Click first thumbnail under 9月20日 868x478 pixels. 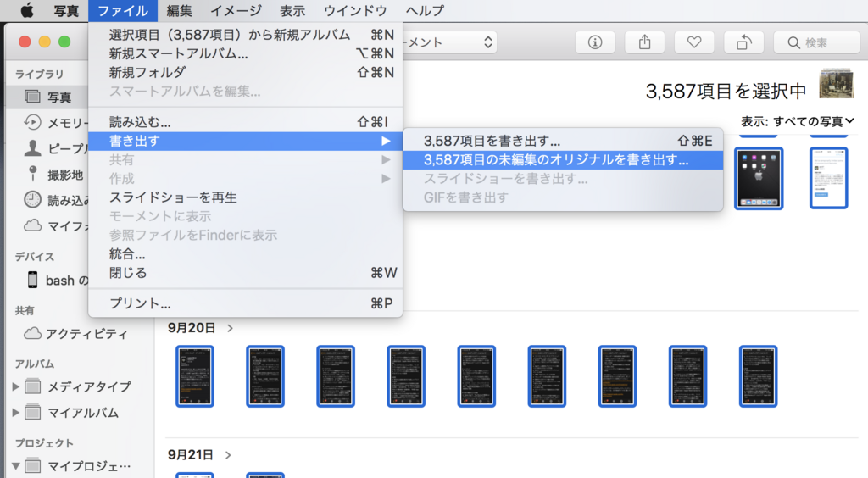pos(195,376)
